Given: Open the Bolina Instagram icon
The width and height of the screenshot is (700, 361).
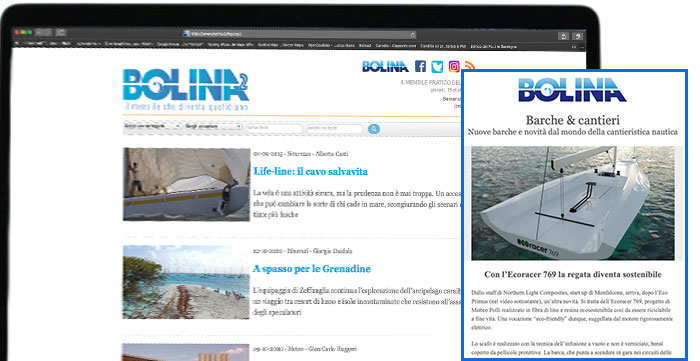Looking at the screenshot, I should [454, 66].
